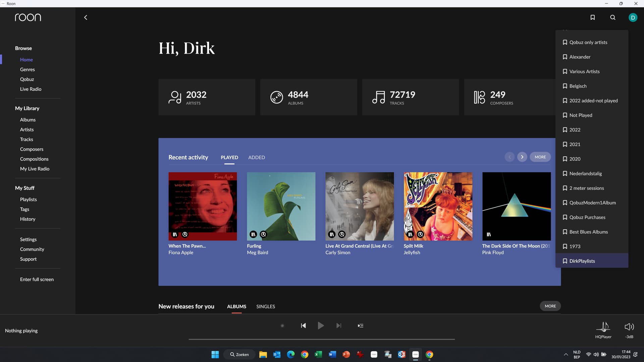This screenshot has width=644, height=362.
Task: Click the playback seek progress bar
Action: [321, 339]
